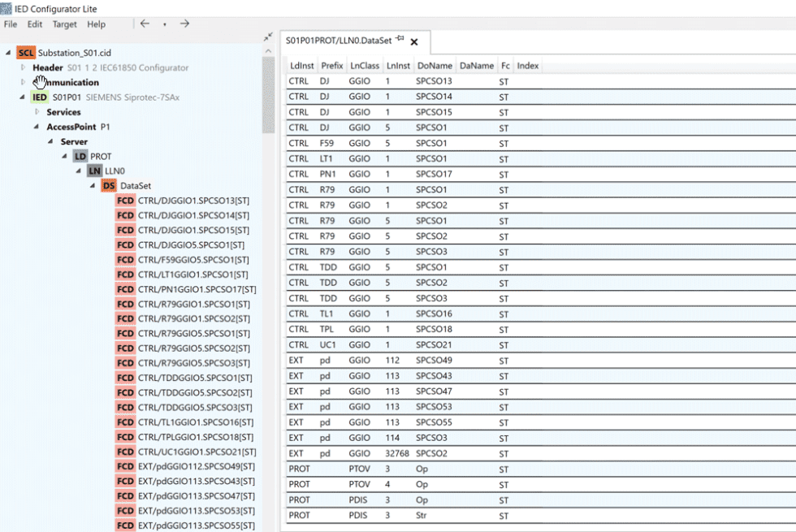Click the LN icon beside LLN0
The height and width of the screenshot is (532, 796).
[x=94, y=171]
